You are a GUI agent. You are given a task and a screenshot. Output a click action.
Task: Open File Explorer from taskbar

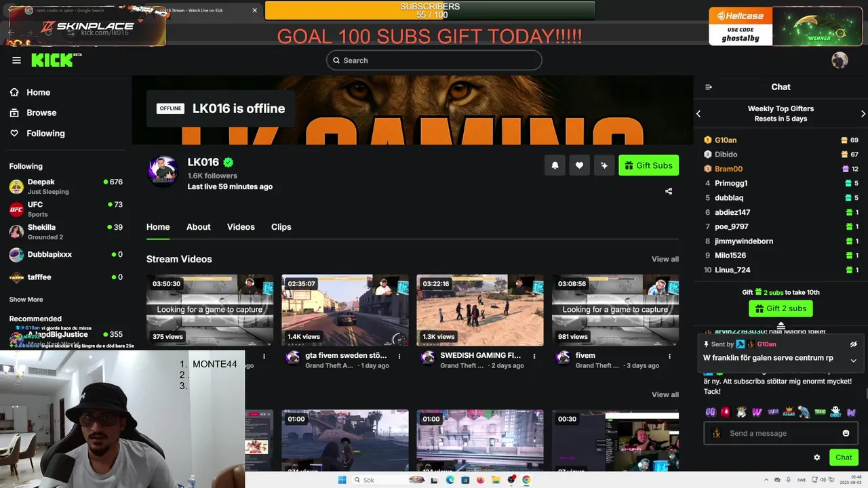(496, 480)
